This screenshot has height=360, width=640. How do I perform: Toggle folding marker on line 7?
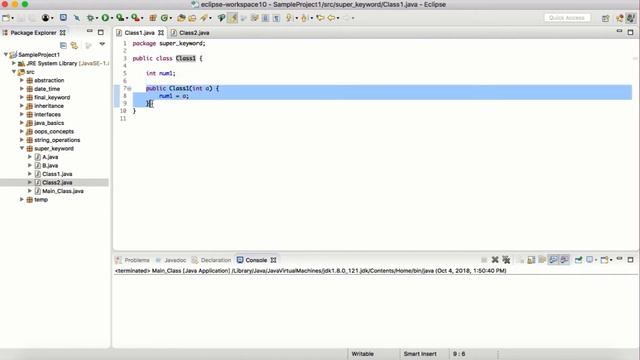coord(129,88)
